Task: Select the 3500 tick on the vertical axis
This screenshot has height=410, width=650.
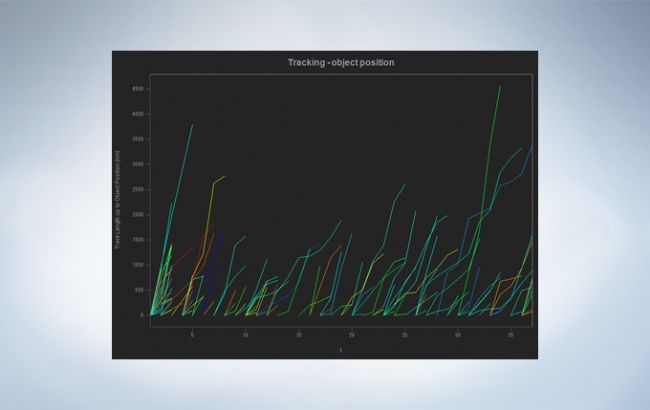Action: click(140, 138)
